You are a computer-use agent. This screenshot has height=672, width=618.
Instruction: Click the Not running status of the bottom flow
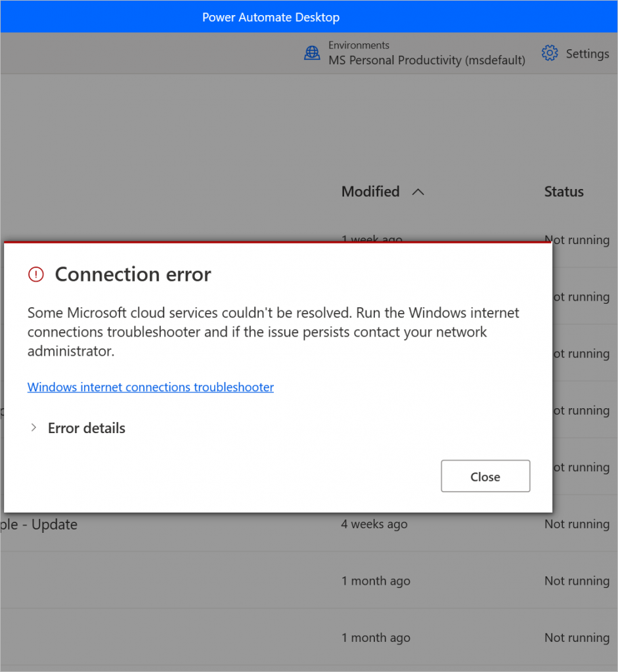click(x=577, y=637)
